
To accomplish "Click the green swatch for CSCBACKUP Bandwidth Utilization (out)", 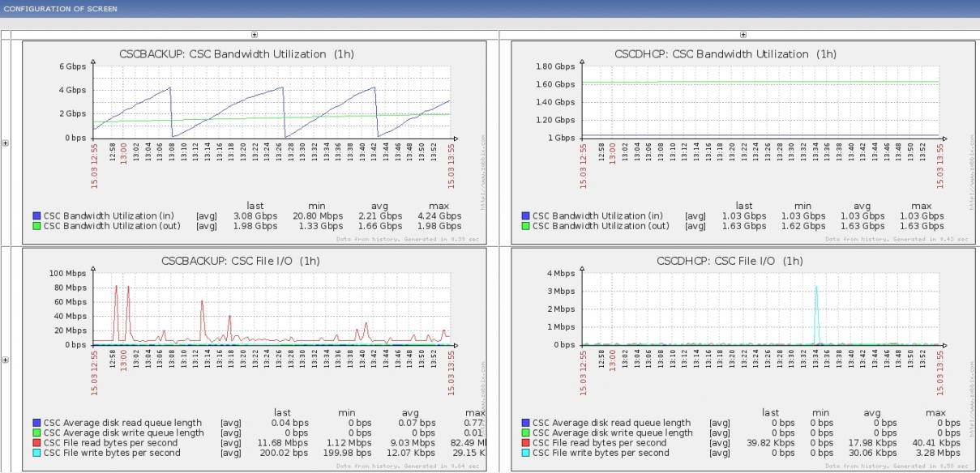I will point(36,226).
